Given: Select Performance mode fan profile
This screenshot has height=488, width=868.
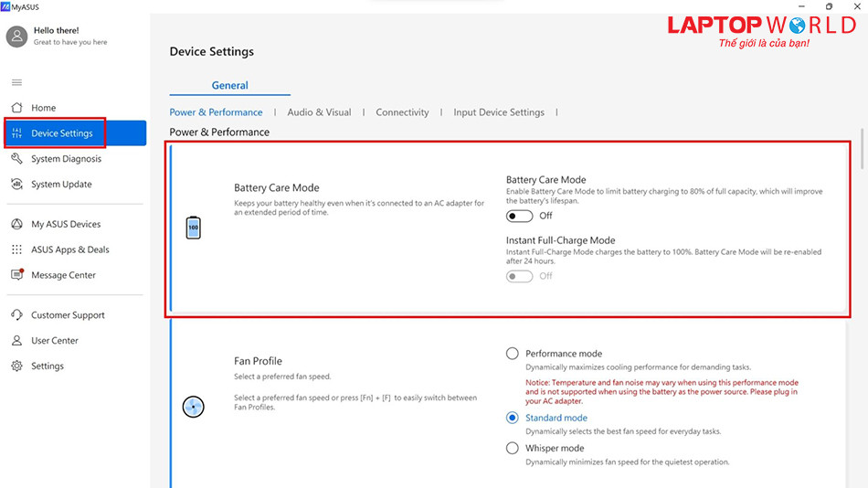Looking at the screenshot, I should (x=513, y=354).
